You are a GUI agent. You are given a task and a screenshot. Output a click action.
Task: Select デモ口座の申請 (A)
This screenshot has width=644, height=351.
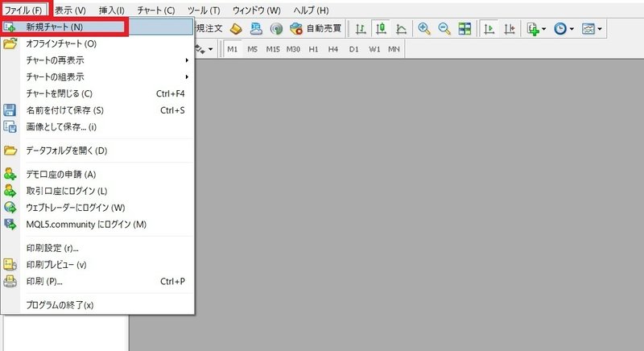click(x=97, y=175)
